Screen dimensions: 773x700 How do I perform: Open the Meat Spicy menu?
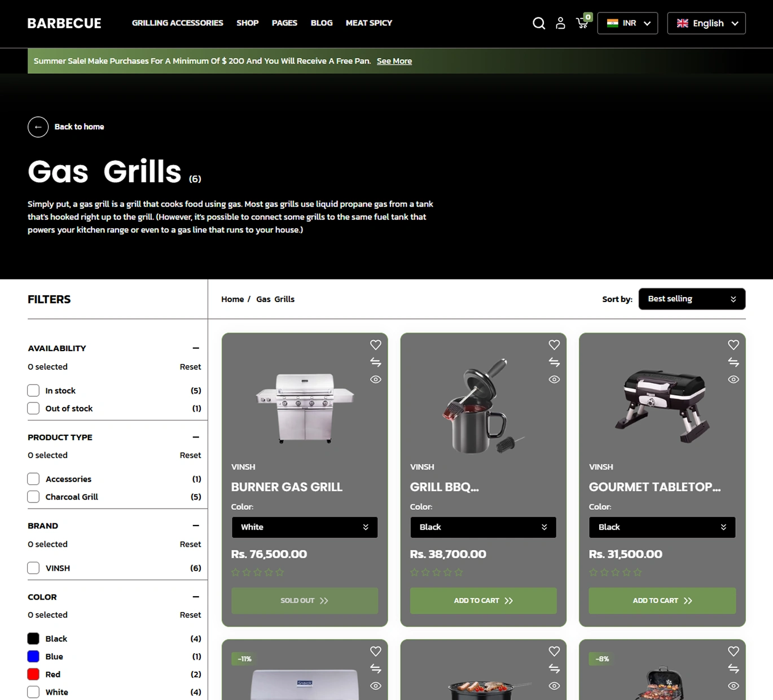pyautogui.click(x=369, y=23)
